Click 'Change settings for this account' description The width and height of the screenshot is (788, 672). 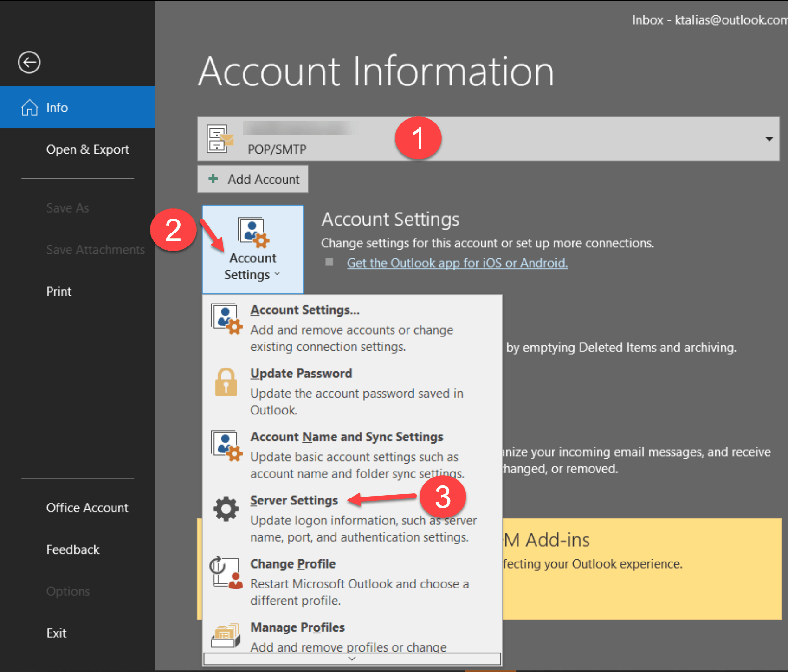[488, 243]
